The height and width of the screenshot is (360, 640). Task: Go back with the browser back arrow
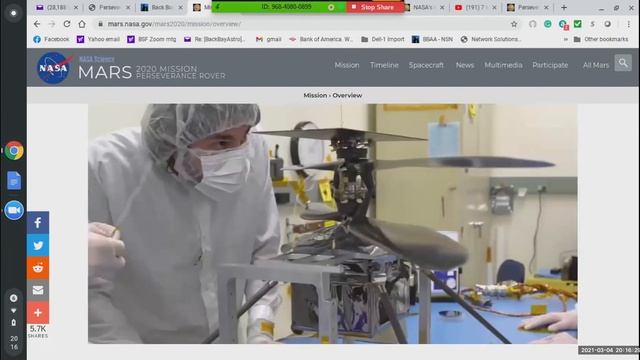point(37,24)
